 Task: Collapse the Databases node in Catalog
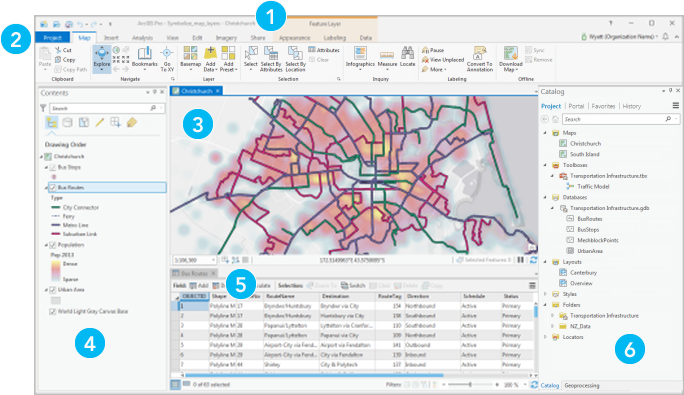coord(545,197)
